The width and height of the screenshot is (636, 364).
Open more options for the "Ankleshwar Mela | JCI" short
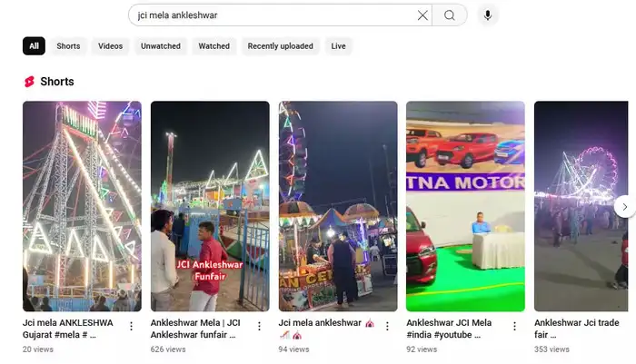pos(259,327)
